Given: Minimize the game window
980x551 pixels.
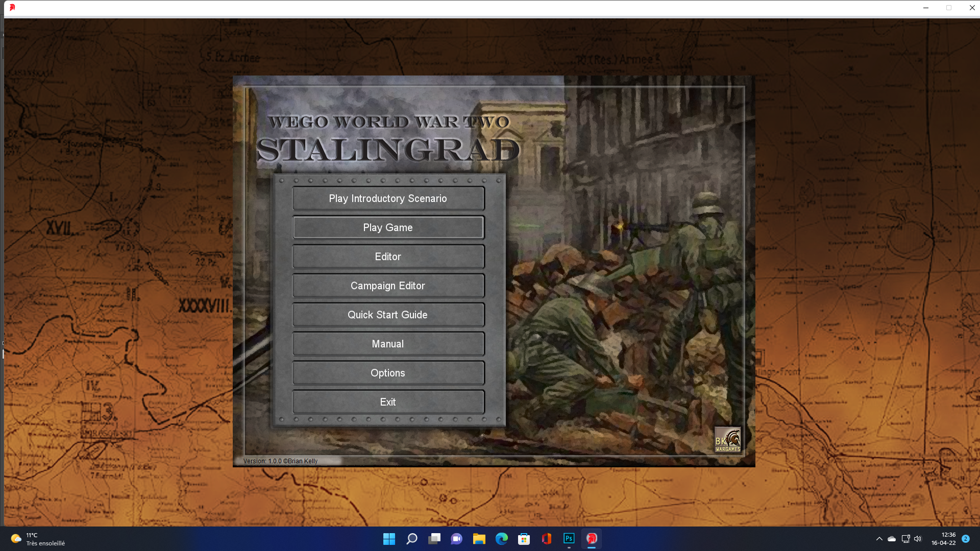Looking at the screenshot, I should pyautogui.click(x=925, y=8).
